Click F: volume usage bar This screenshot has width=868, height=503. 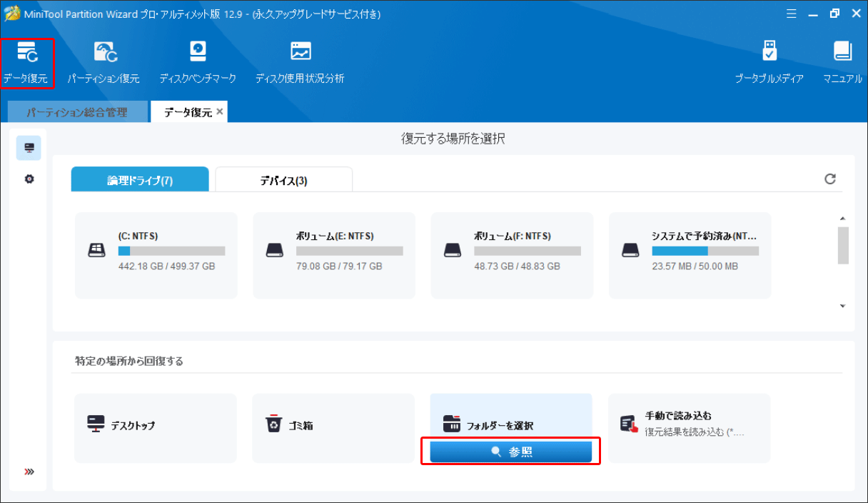(x=528, y=251)
